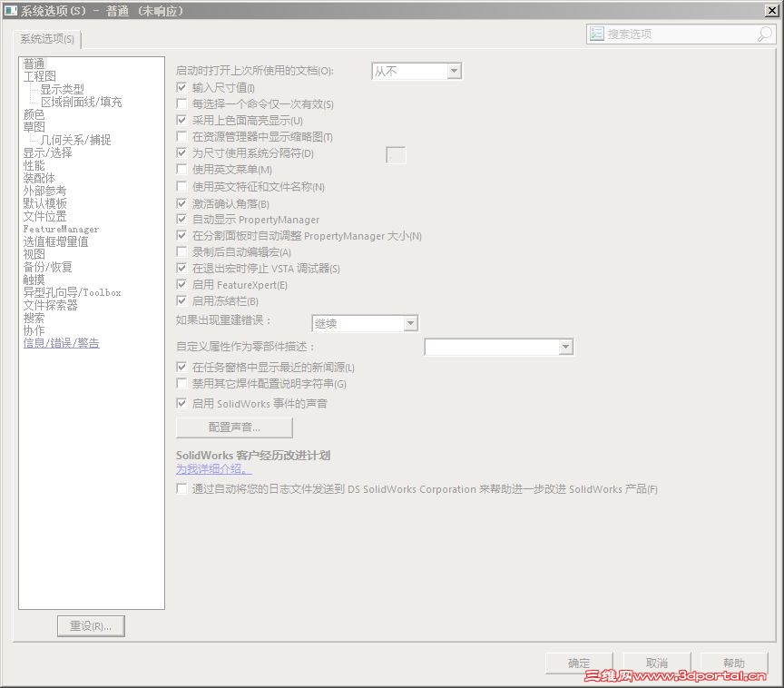Click the 取消 button
Viewport: 784px width, 688px height.
coord(657,663)
